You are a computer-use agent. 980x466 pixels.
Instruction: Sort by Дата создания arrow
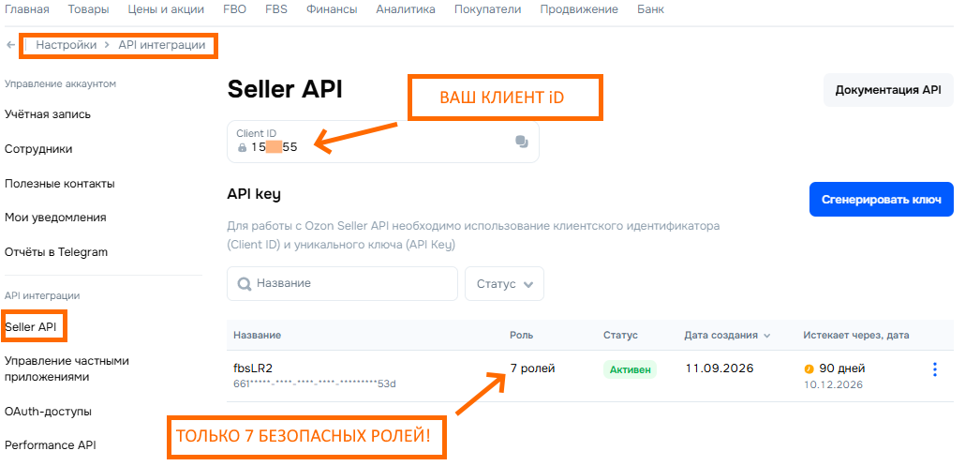pos(767,336)
